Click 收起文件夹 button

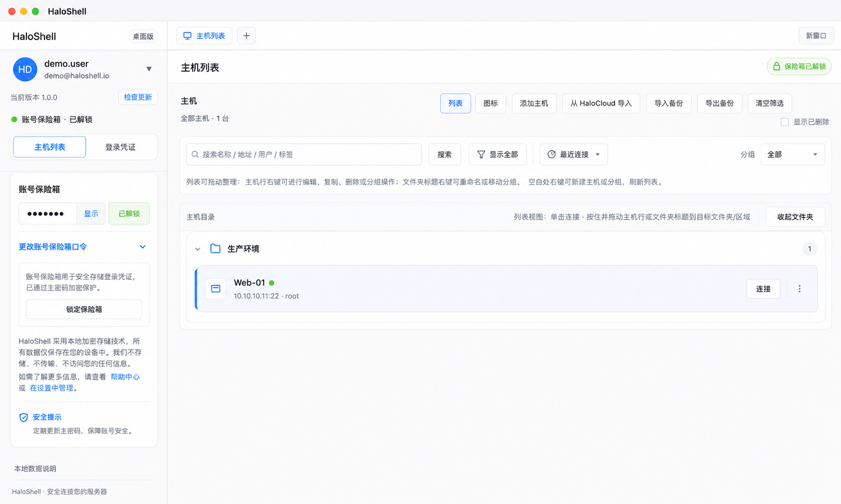click(795, 217)
